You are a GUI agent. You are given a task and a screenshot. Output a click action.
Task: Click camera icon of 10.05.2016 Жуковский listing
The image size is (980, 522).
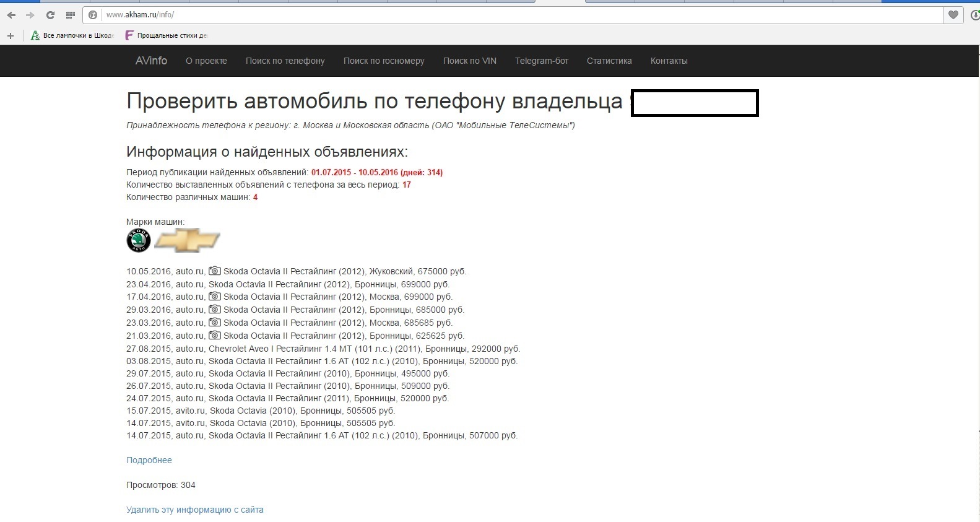214,271
